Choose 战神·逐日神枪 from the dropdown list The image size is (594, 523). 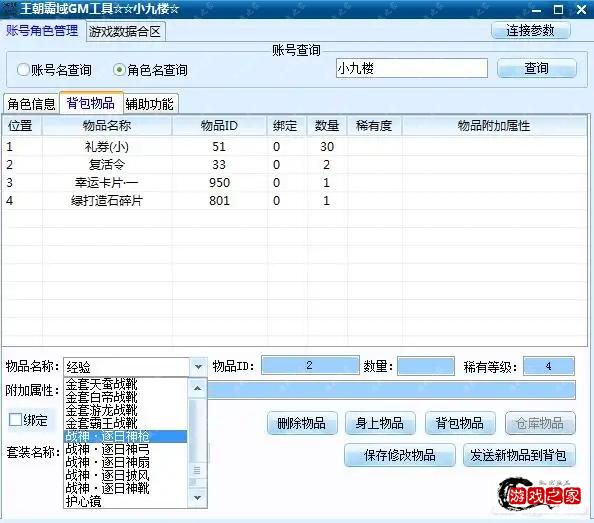pyautogui.click(x=125, y=436)
